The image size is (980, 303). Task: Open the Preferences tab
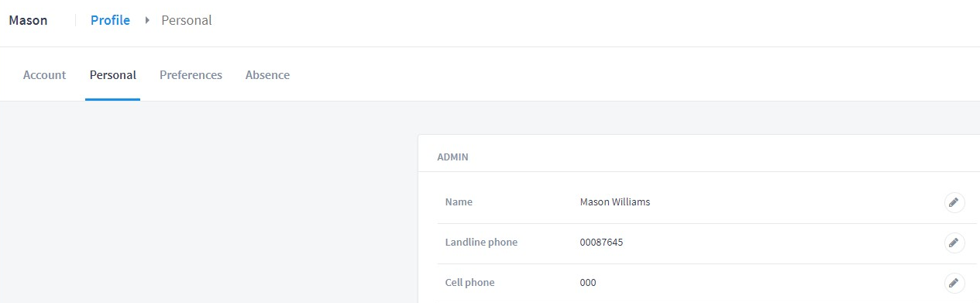191,75
